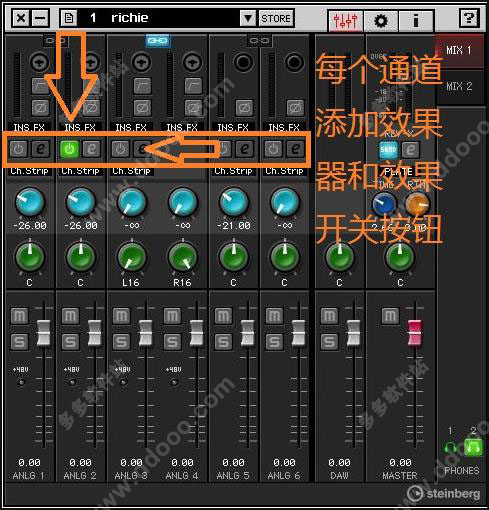
Task: Invert phase on ANLG 6
Action: pos(295,108)
